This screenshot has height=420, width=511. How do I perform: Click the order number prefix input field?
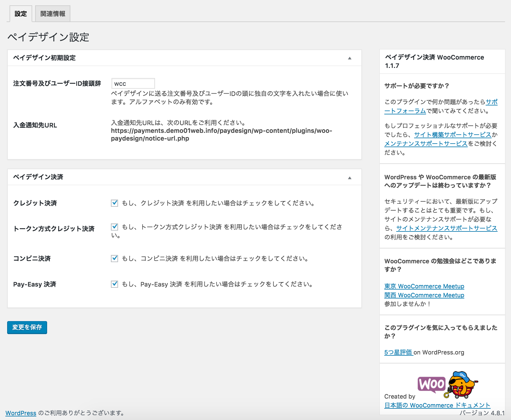pos(133,84)
